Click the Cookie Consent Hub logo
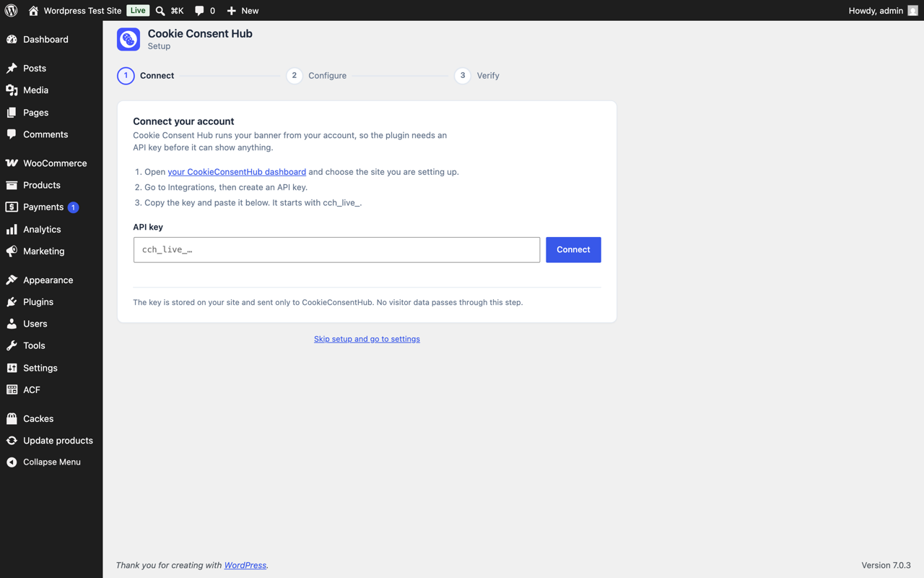The width and height of the screenshot is (924, 578). [x=128, y=39]
